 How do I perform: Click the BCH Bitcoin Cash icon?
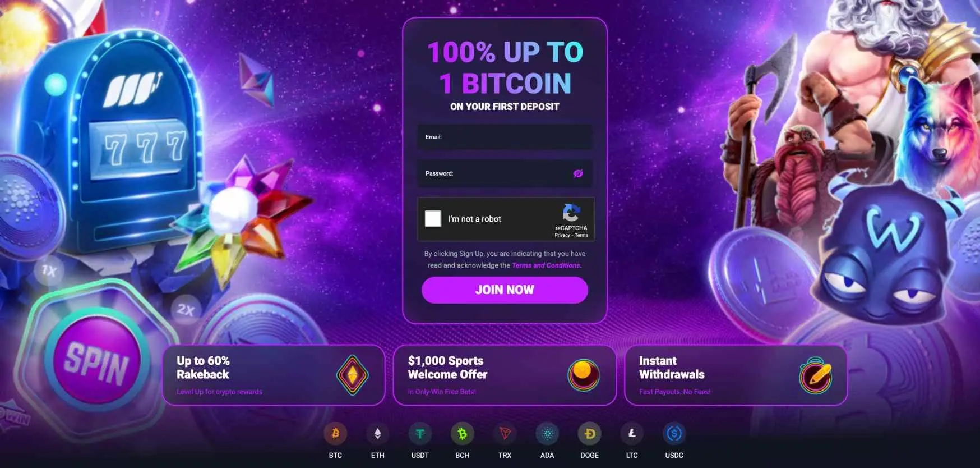coord(463,434)
